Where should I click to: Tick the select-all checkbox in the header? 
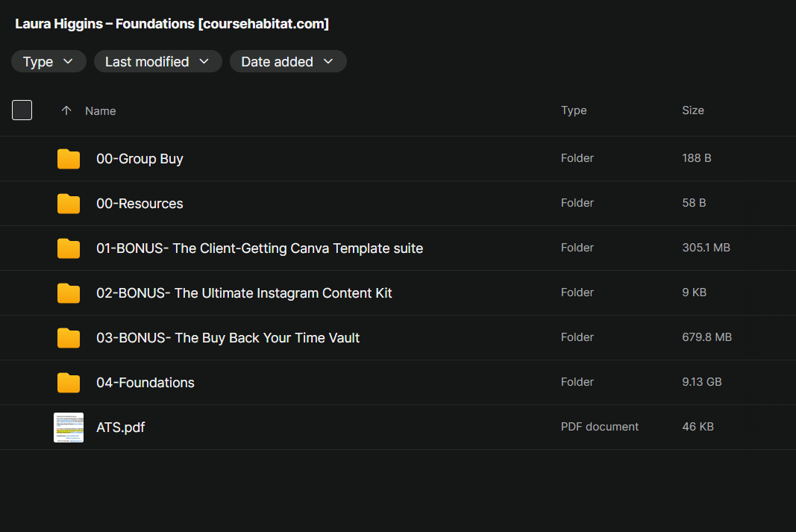point(22,110)
